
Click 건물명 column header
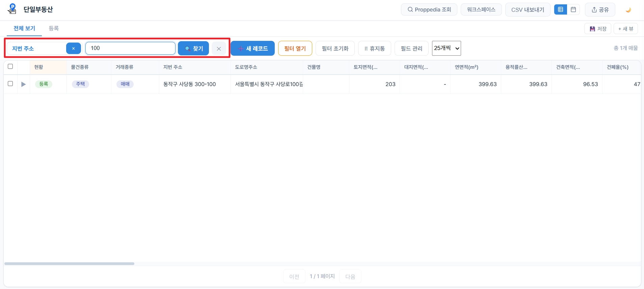tap(326, 67)
